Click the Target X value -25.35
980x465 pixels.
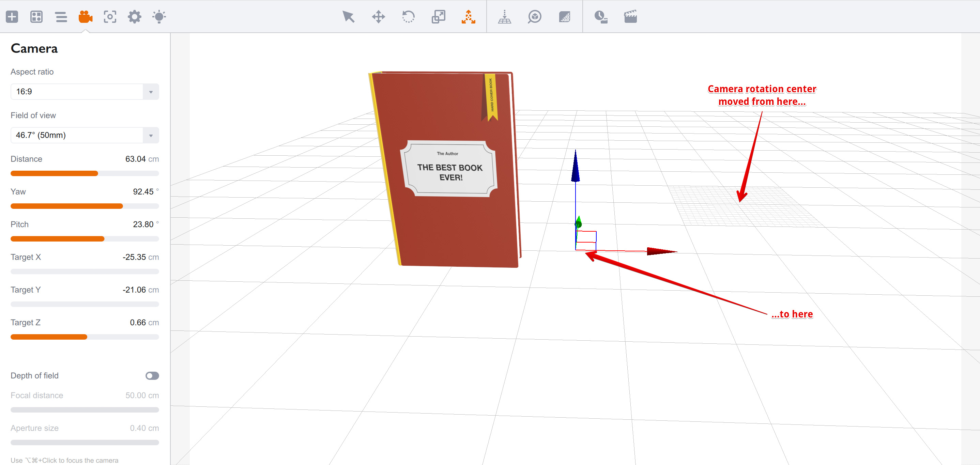134,257
